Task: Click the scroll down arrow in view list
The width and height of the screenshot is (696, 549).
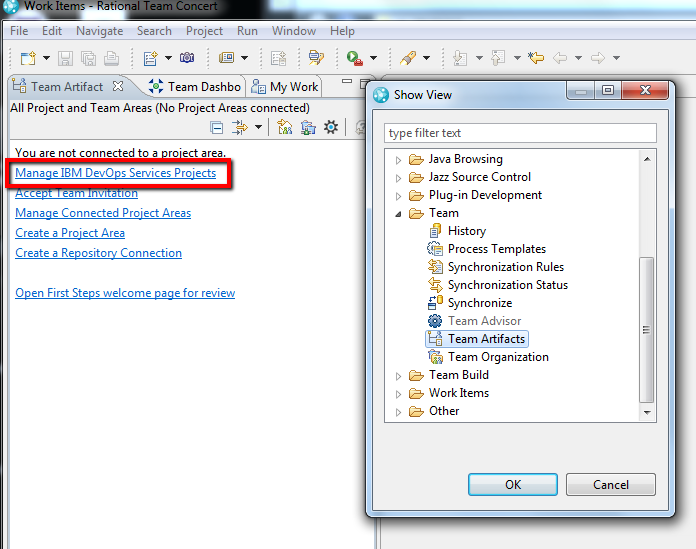Action: [647, 413]
